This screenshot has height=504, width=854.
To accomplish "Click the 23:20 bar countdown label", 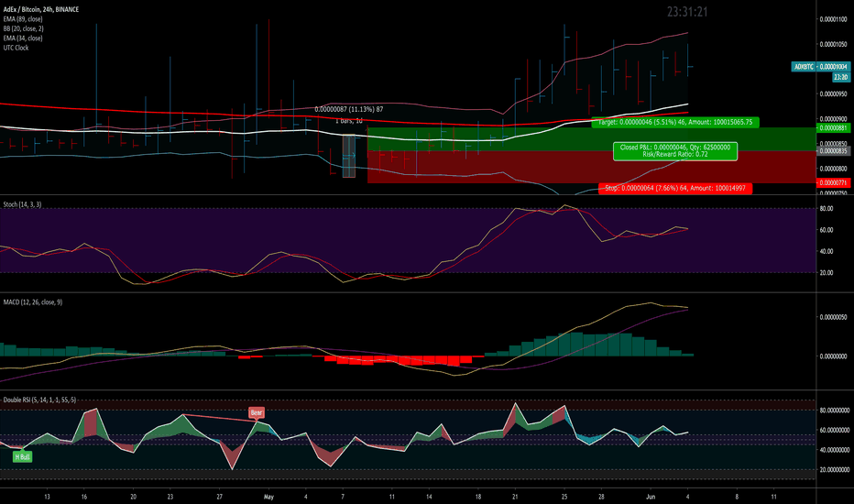I will 840,77.
